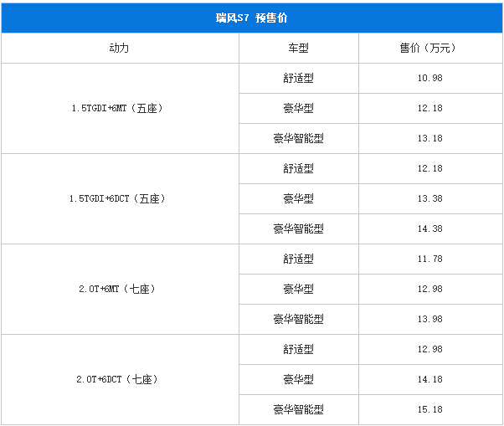
Task: Click the 15.18 price cell
Action: click(430, 409)
